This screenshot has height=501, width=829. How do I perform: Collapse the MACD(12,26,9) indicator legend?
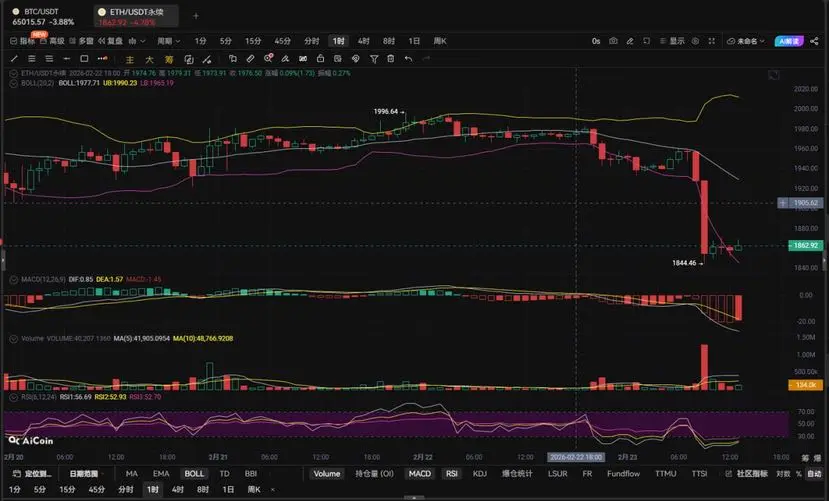tap(13, 280)
